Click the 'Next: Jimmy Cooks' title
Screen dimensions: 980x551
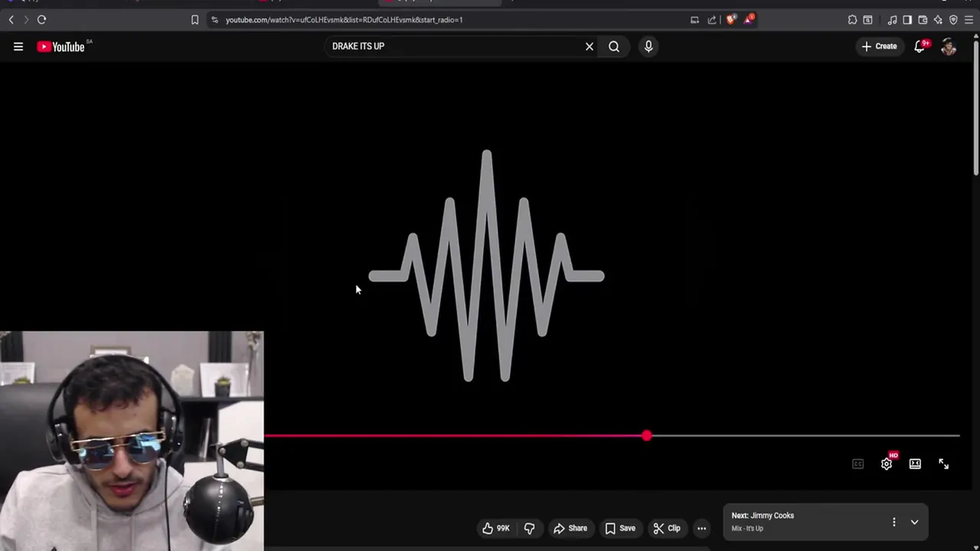[x=763, y=516]
